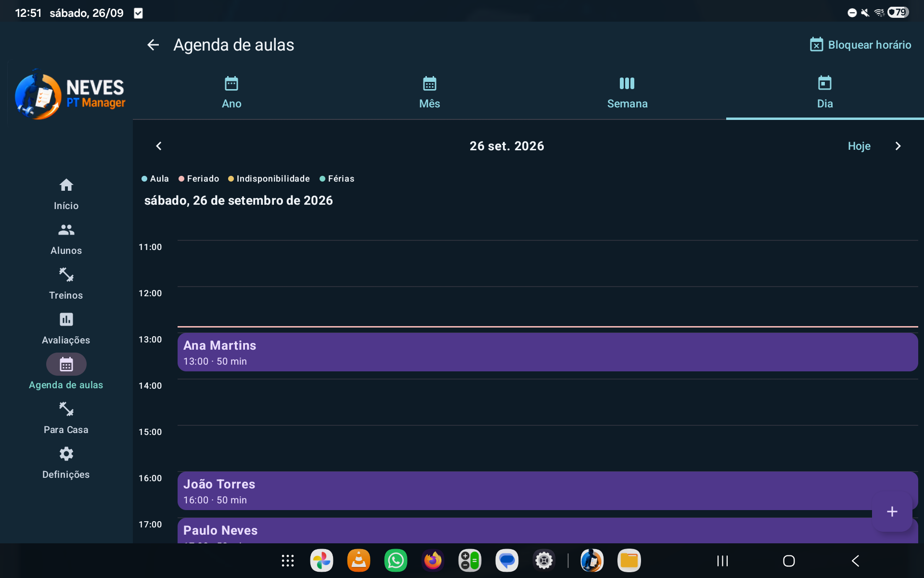Switch to the Semana tab
924x578 pixels.
(x=627, y=92)
